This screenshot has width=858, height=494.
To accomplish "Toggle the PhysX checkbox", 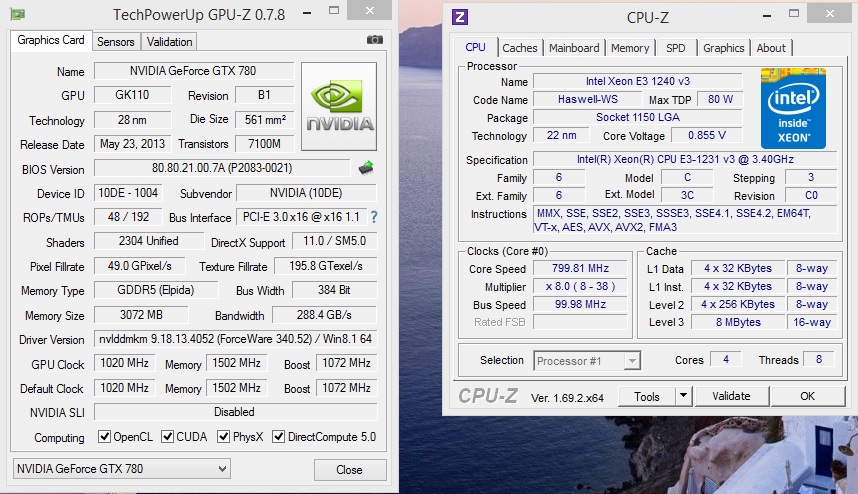I will 223,437.
